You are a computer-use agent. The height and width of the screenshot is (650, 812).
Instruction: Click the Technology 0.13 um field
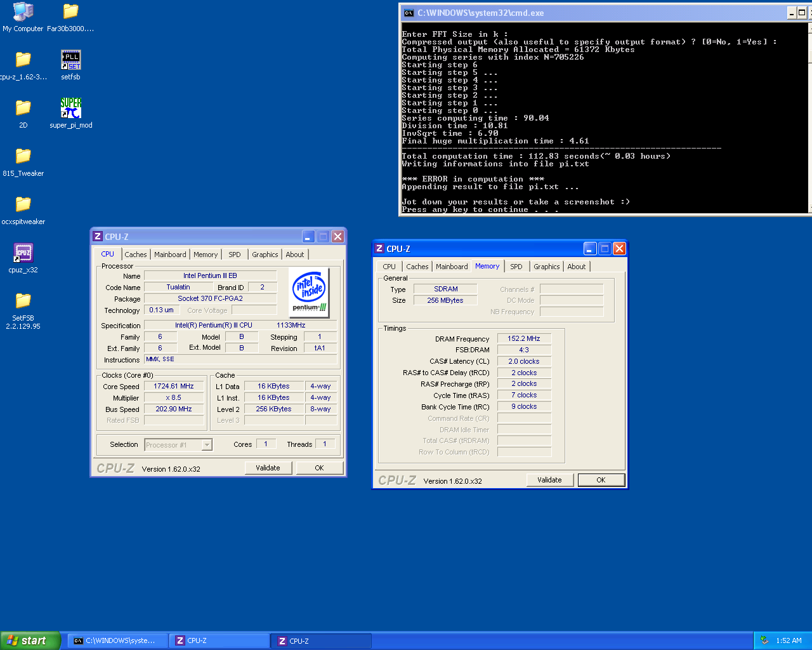coord(161,310)
